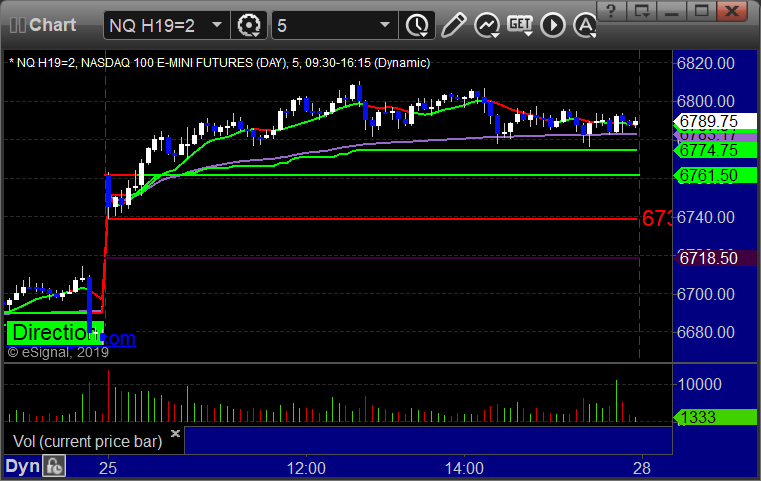
Task: Click the Chart grip handle icon
Action: pos(17,25)
